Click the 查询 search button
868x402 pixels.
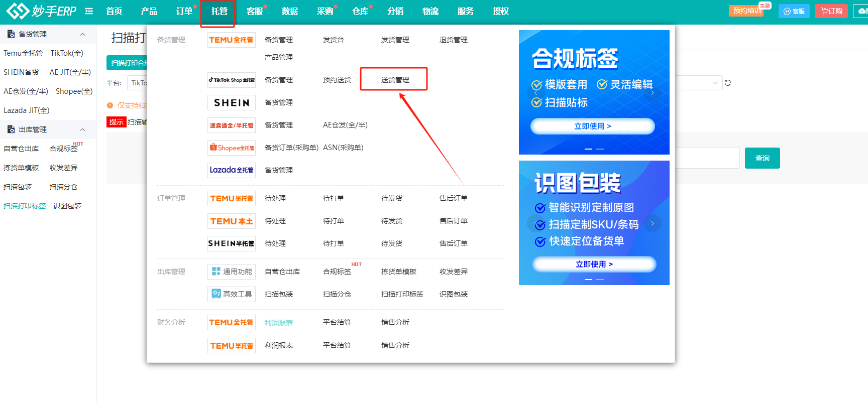[x=763, y=158]
